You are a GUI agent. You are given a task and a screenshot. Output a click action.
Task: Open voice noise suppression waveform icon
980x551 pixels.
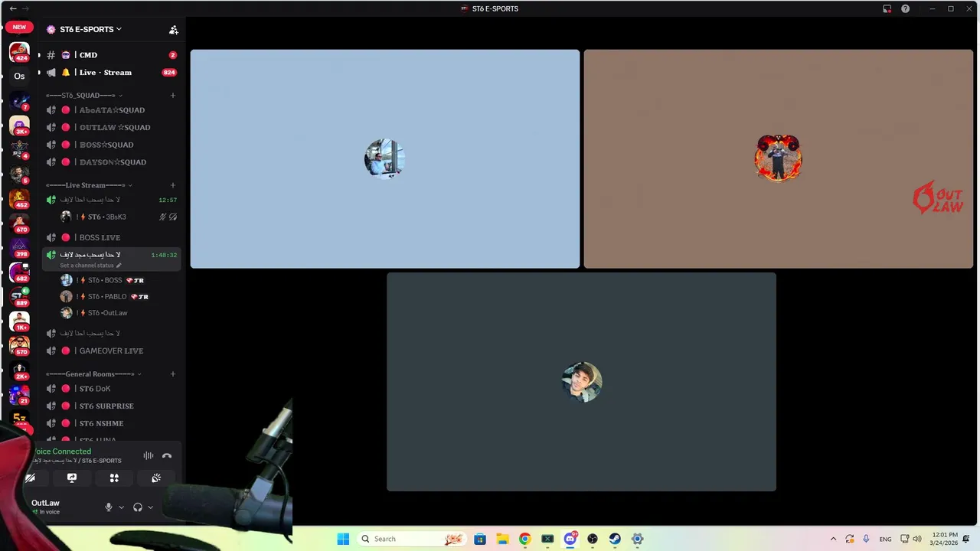(149, 456)
